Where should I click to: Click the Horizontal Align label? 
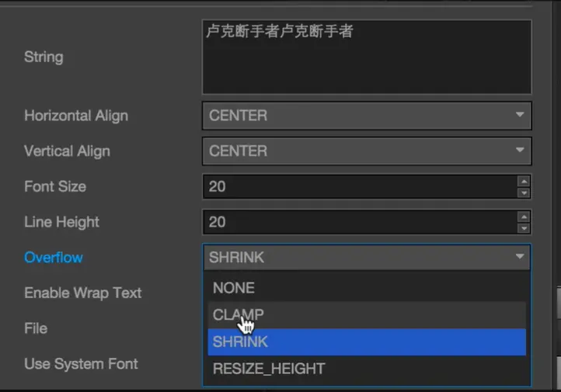pos(76,116)
